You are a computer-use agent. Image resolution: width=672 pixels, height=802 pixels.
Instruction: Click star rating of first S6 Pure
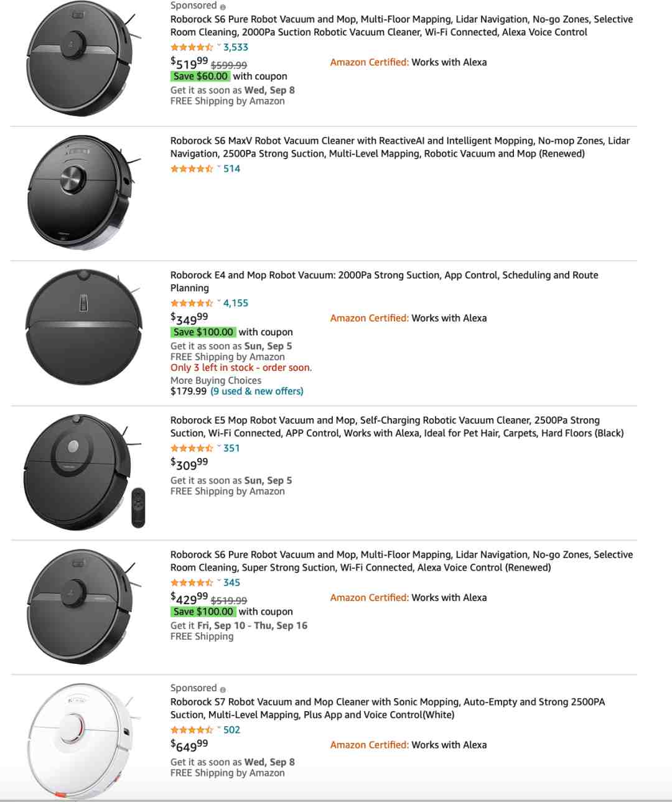tap(192, 47)
